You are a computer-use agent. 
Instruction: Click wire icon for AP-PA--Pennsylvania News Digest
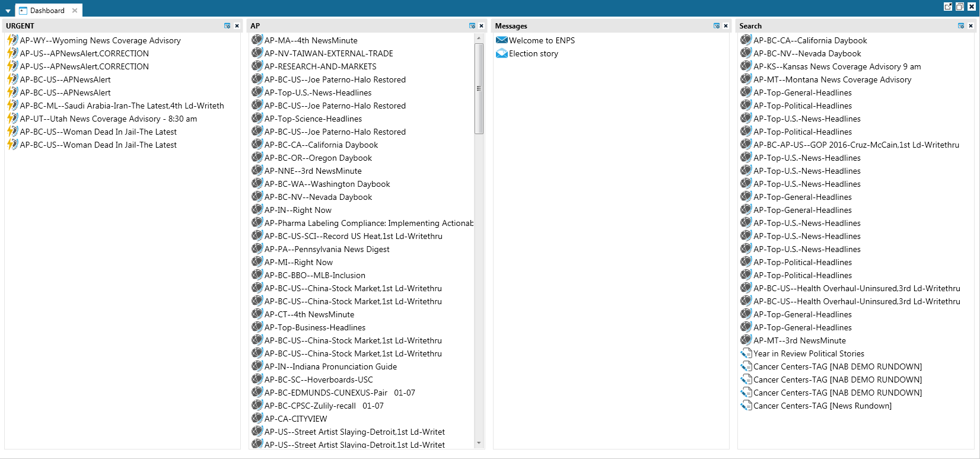click(257, 248)
